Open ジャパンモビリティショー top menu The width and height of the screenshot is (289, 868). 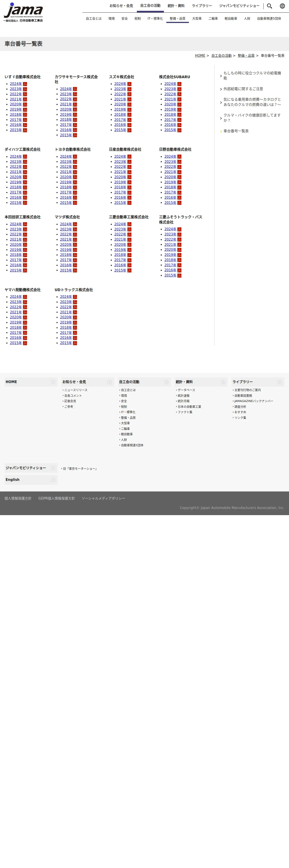(239, 6)
